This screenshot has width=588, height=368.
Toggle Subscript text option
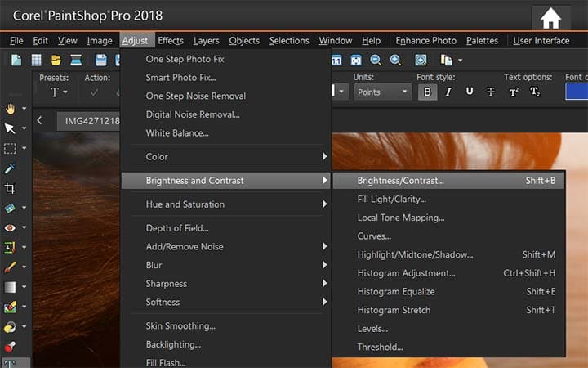[535, 92]
